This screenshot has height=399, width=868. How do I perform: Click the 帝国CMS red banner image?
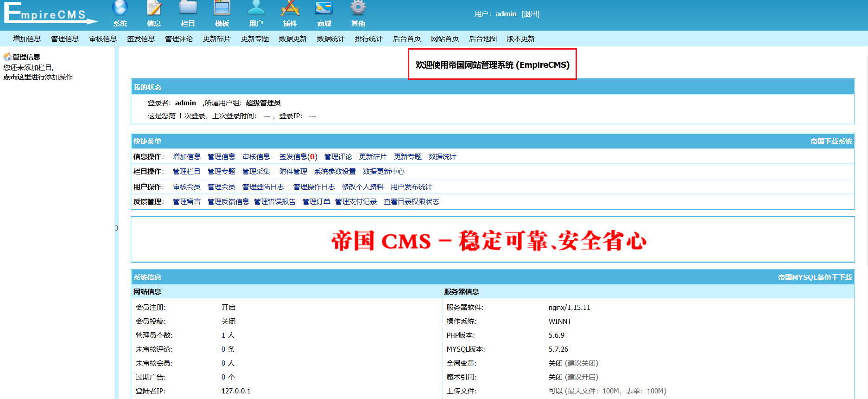pos(489,241)
